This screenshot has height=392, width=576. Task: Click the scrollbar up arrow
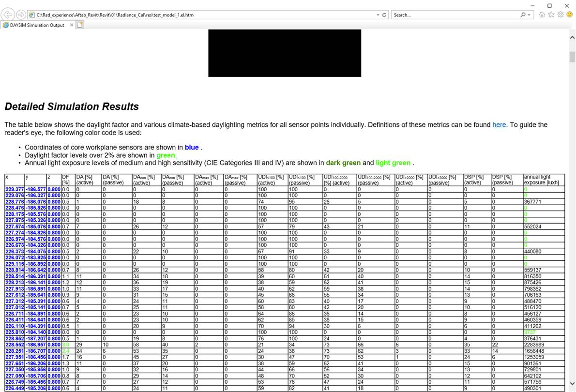[x=572, y=37]
